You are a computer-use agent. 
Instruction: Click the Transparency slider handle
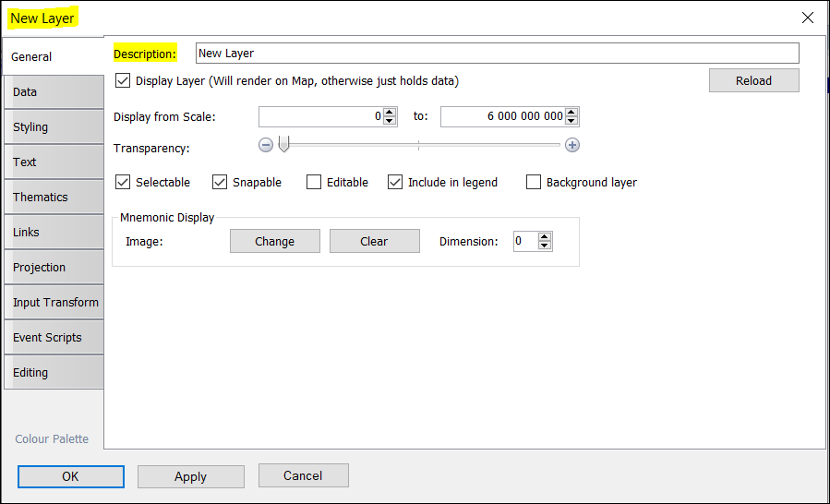pyautogui.click(x=284, y=144)
